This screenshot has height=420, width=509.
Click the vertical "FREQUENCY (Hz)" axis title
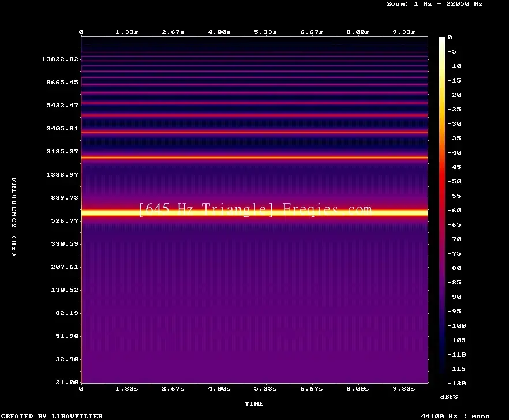tap(14, 216)
